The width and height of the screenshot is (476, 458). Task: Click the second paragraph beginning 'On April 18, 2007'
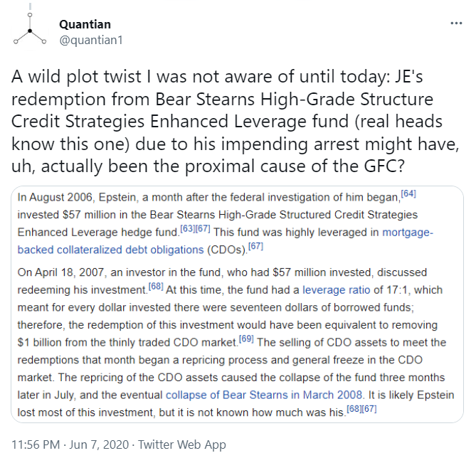click(x=236, y=342)
